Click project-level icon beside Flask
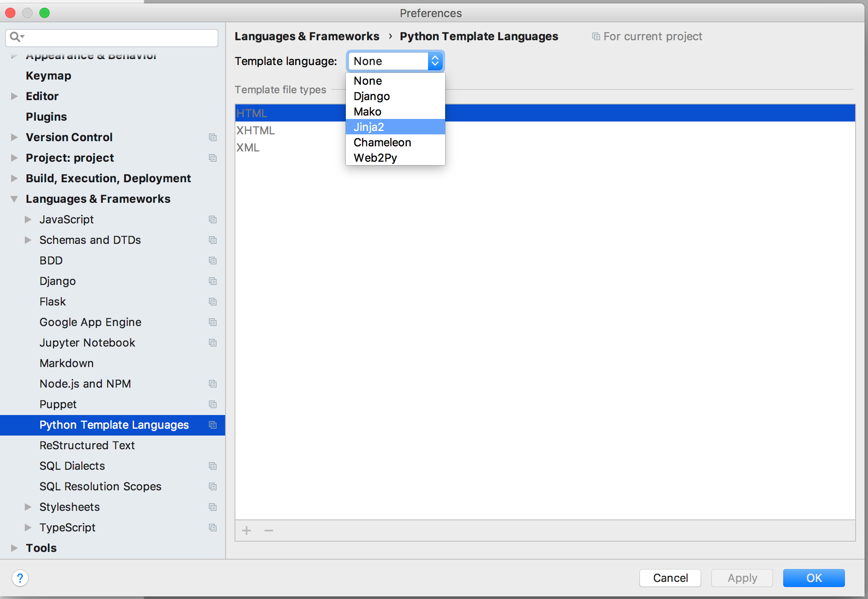This screenshot has height=599, width=868. [x=213, y=302]
